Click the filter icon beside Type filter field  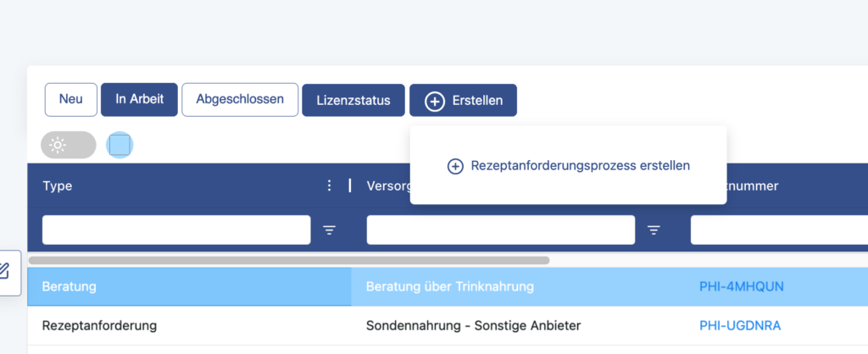tap(330, 230)
